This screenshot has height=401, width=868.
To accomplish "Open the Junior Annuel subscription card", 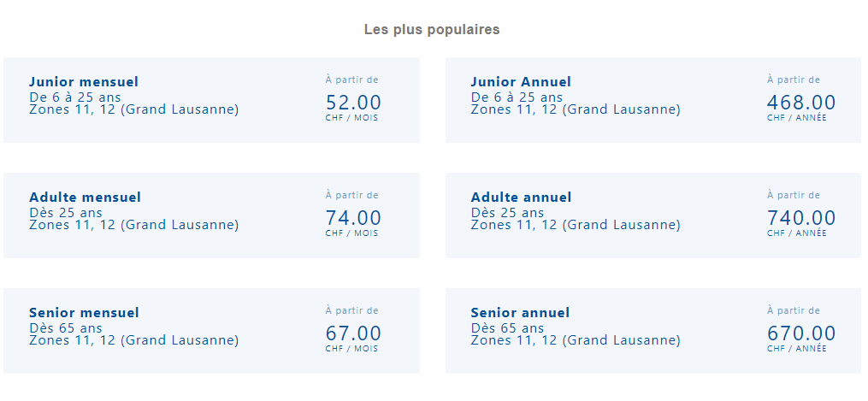I will (x=653, y=100).
